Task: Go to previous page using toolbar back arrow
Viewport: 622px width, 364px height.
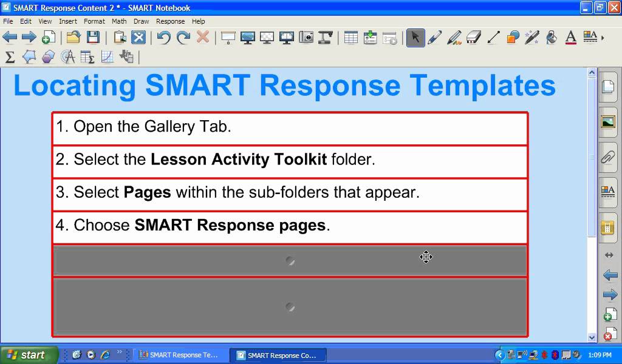Action: point(10,38)
